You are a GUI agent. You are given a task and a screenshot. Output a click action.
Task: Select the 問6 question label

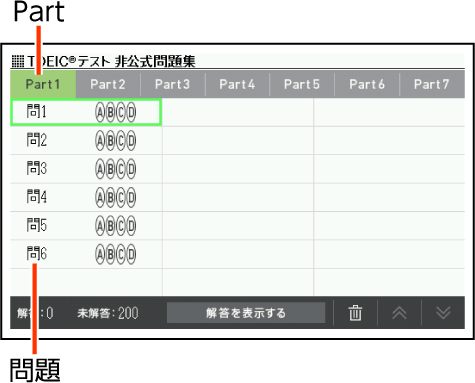point(37,253)
